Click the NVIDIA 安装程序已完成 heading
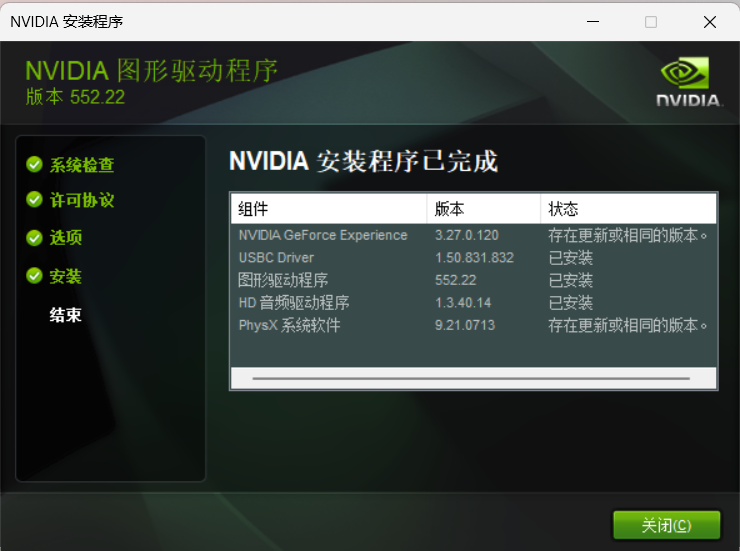The height and width of the screenshot is (551, 740). pyautogui.click(x=363, y=161)
